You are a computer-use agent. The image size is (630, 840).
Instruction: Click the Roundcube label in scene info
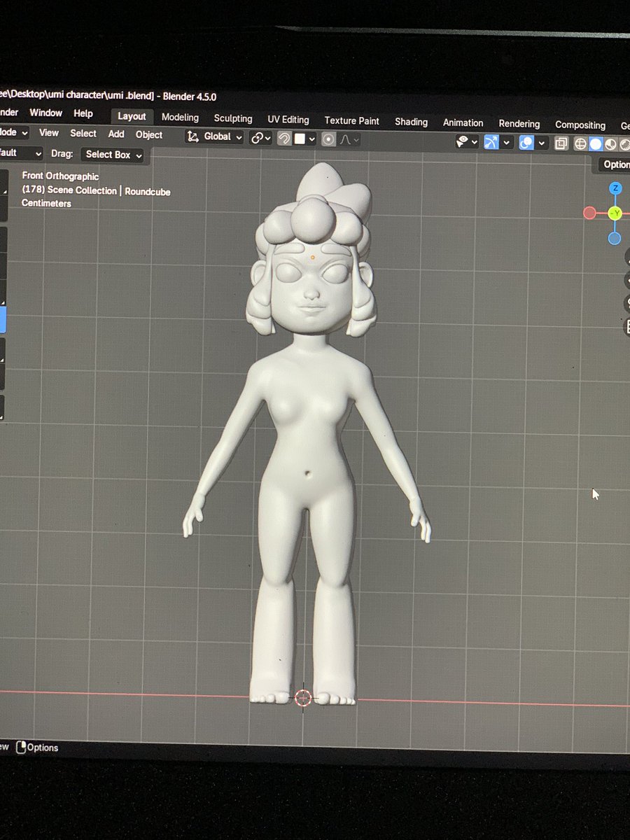click(x=147, y=191)
